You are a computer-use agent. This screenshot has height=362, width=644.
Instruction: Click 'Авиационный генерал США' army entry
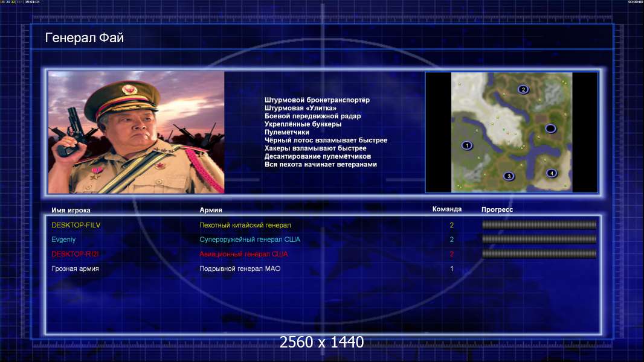click(x=243, y=254)
